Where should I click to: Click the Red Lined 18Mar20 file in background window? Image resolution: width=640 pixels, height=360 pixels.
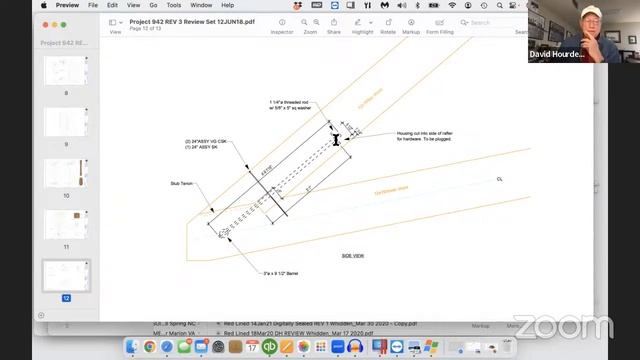point(298,333)
